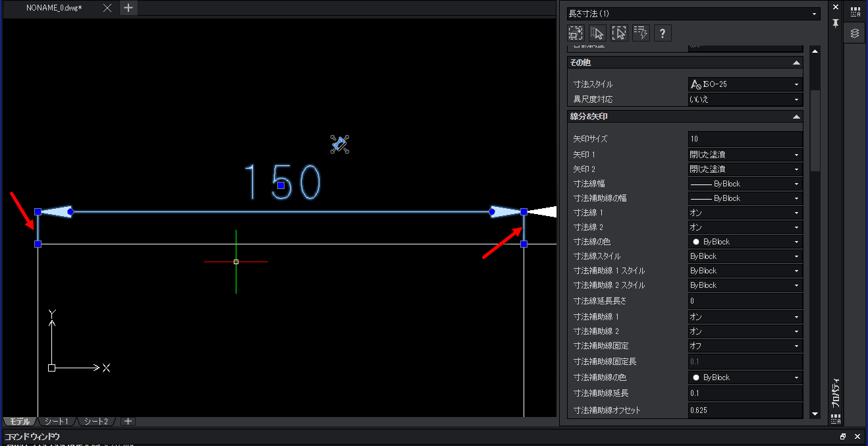Add a new layout sheet with plus button

pos(128,422)
